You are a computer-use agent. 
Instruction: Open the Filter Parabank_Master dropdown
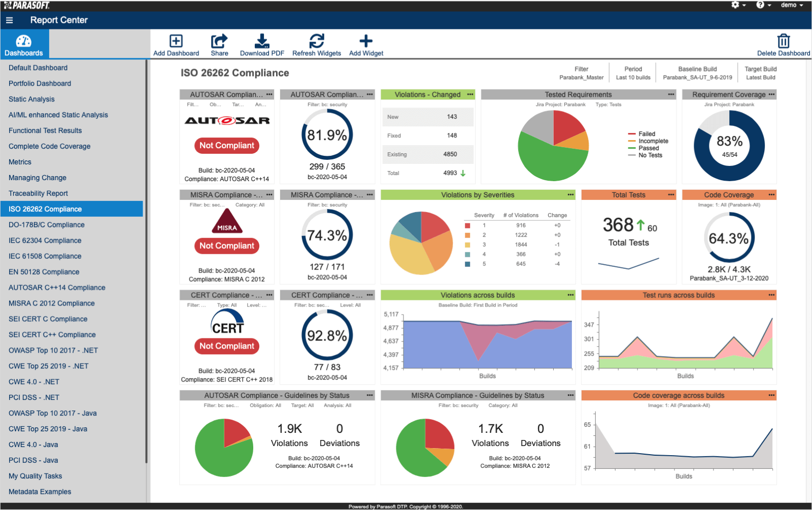click(583, 74)
